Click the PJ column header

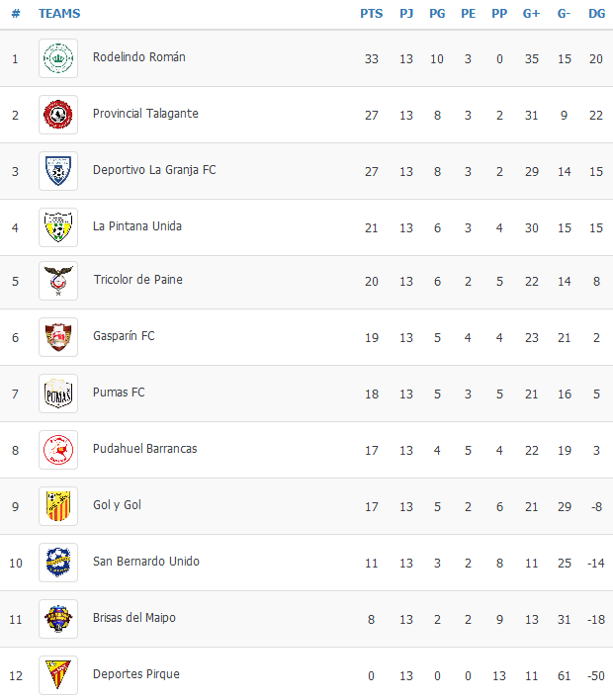(x=406, y=14)
